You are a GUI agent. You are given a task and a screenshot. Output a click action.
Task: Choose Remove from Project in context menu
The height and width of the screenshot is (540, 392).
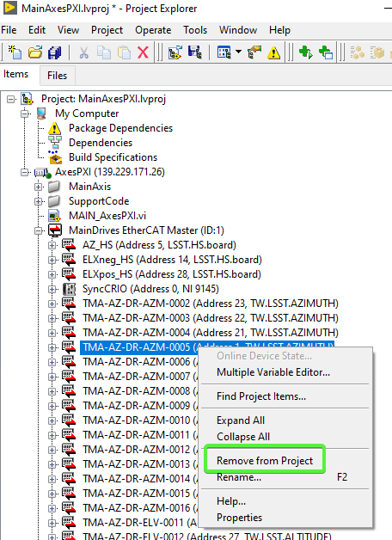(265, 461)
